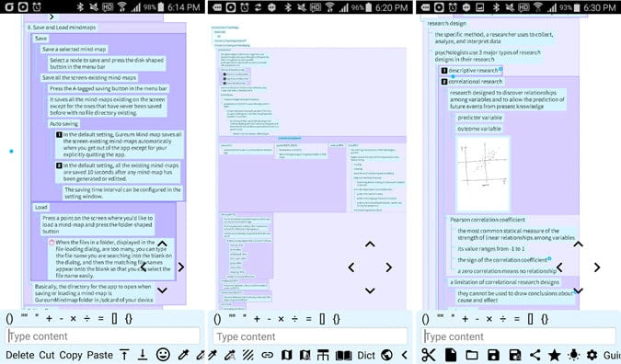The height and width of the screenshot is (364, 621).
Task: Pick the first eyedropper icon in middle screen toolbar
Action: pos(213,355)
